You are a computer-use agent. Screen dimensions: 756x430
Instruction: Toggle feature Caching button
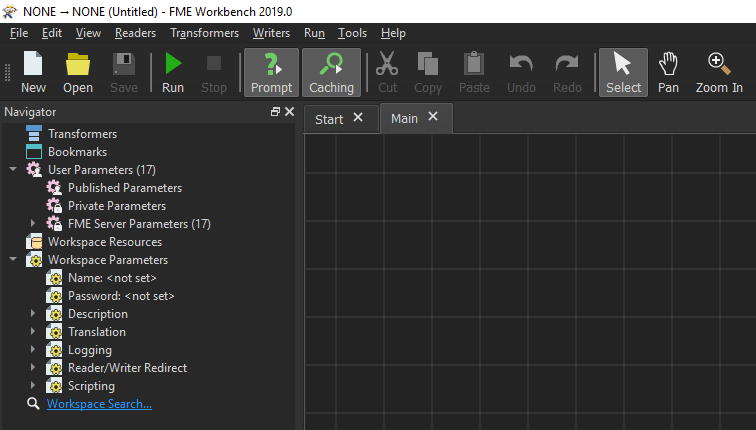[331, 72]
